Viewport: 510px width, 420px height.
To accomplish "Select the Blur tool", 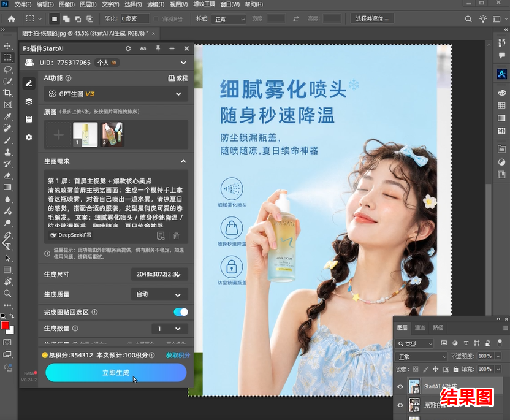I will coord(7,199).
